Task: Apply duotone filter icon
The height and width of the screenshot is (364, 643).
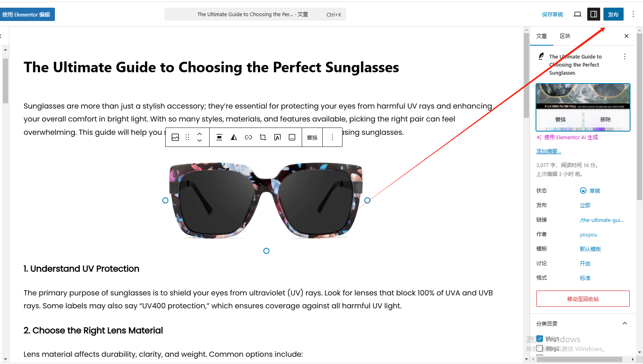Action: (x=234, y=137)
